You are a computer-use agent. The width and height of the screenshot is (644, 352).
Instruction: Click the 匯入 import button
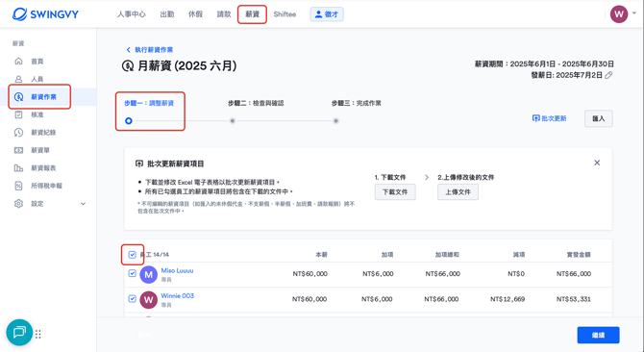599,118
